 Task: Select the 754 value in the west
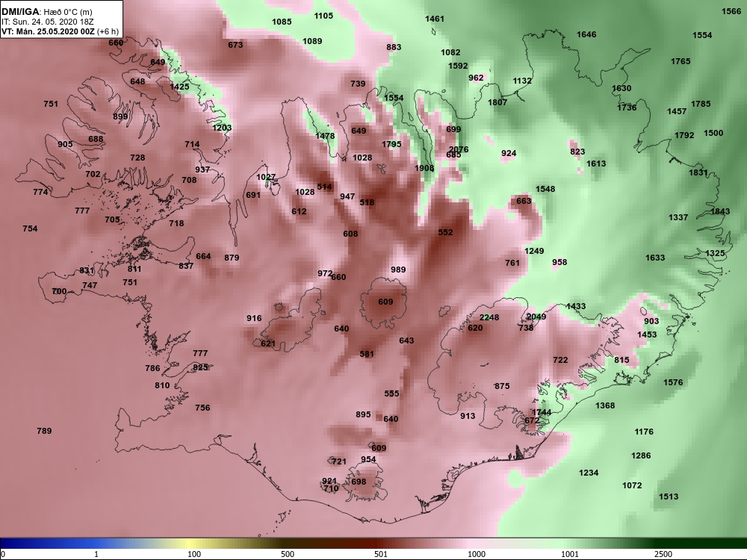(x=30, y=228)
